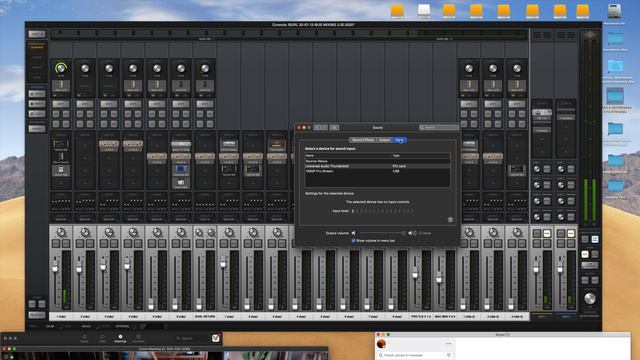Click the monitor level knob in Console
Image resolution: width=640 pixels, height=360 pixels.
(x=589, y=299)
